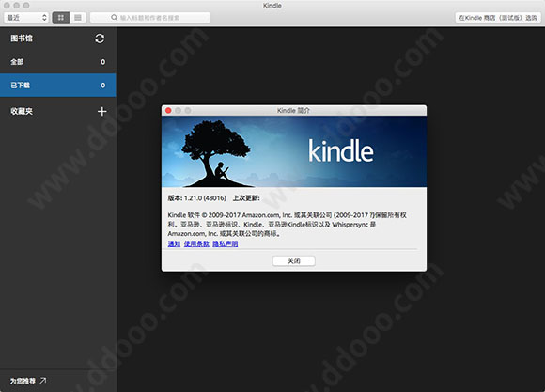Image resolution: width=545 pixels, height=392 pixels.
Task: Click the external arrow icon beside 为您推荐
Action: click(x=42, y=381)
